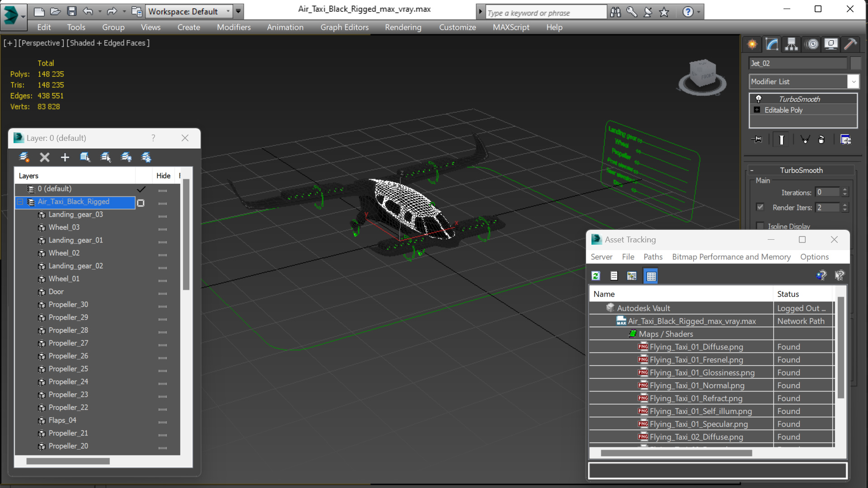Toggle hide for the Door object row

click(163, 293)
